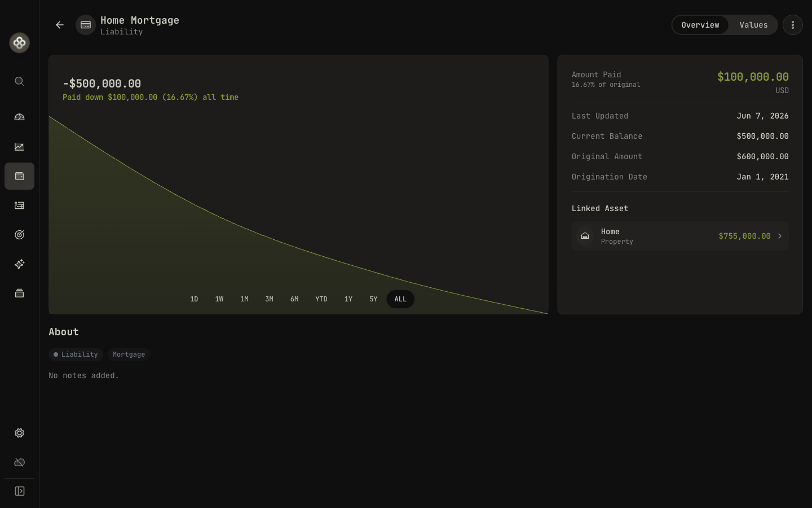This screenshot has height=508, width=812.
Task: Toggle the sidebar expand panel icon
Action: pyautogui.click(x=19, y=491)
